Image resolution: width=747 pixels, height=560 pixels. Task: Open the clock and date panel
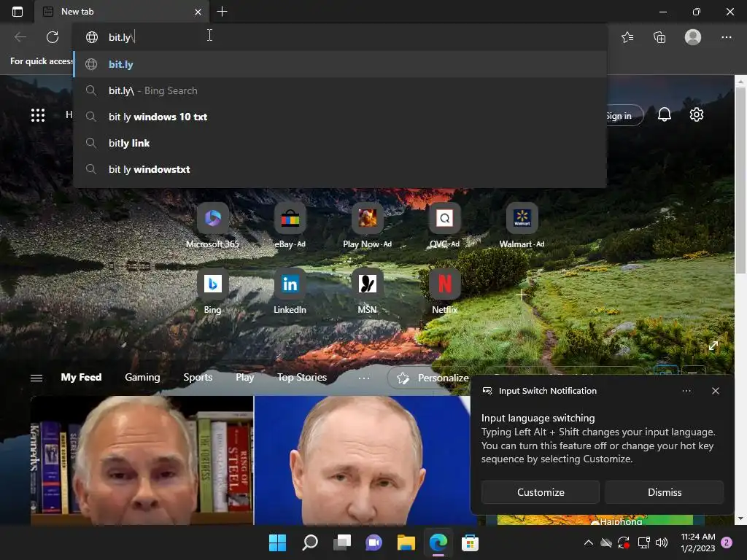pos(697,542)
